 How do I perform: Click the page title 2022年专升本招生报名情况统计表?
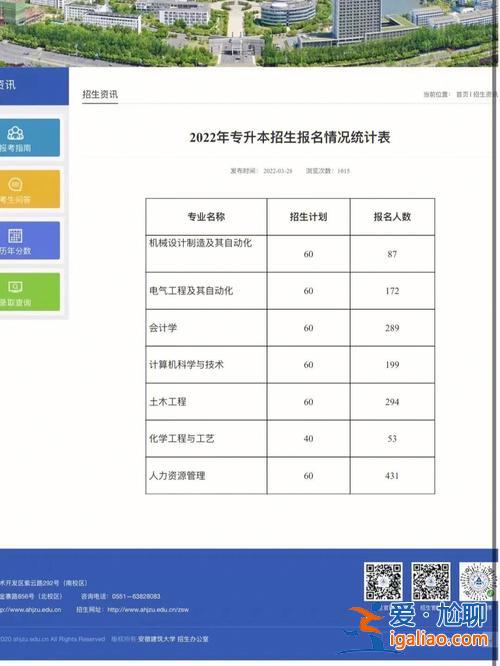point(290,138)
